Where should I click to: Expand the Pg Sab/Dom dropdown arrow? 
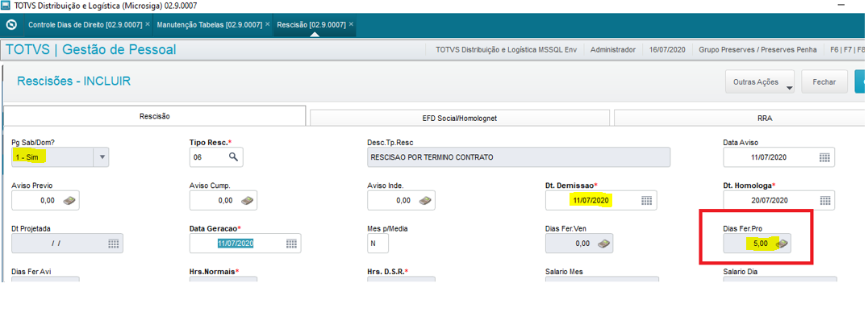pos(102,157)
